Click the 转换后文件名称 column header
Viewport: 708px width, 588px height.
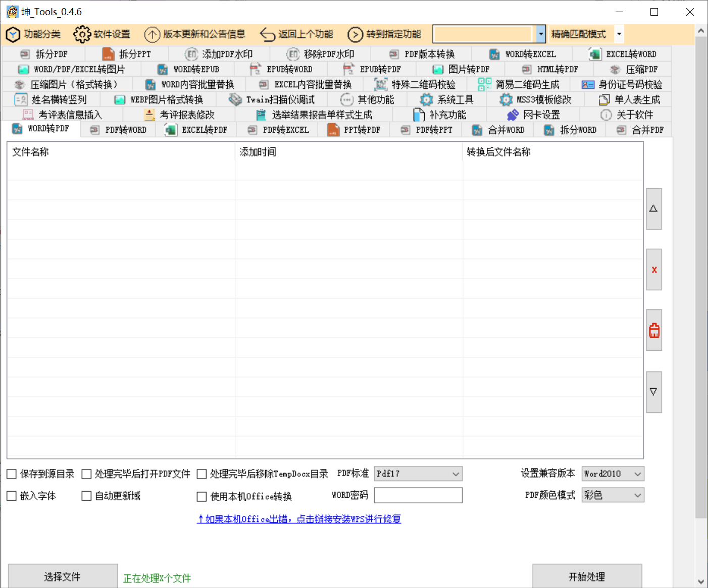(x=552, y=151)
